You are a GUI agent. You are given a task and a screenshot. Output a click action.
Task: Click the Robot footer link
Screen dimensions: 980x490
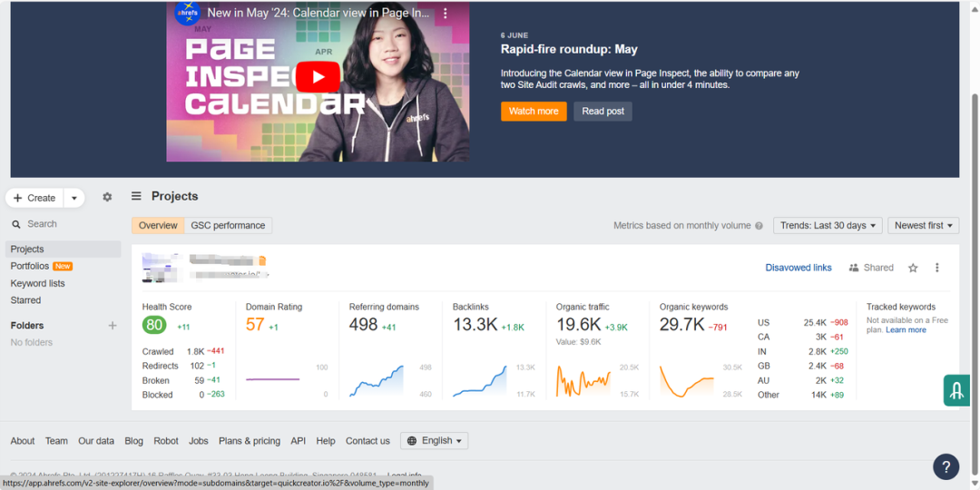point(166,441)
